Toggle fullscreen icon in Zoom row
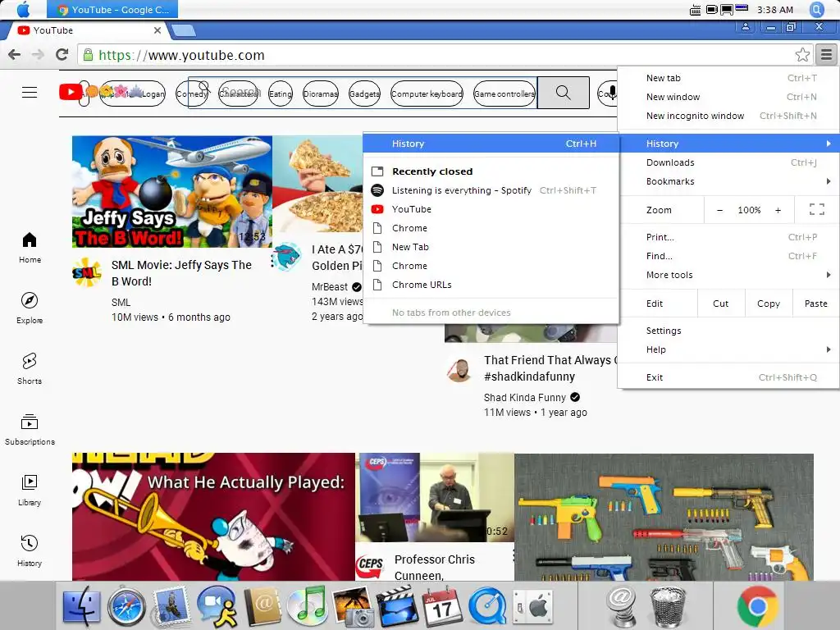This screenshot has height=630, width=840. [816, 209]
